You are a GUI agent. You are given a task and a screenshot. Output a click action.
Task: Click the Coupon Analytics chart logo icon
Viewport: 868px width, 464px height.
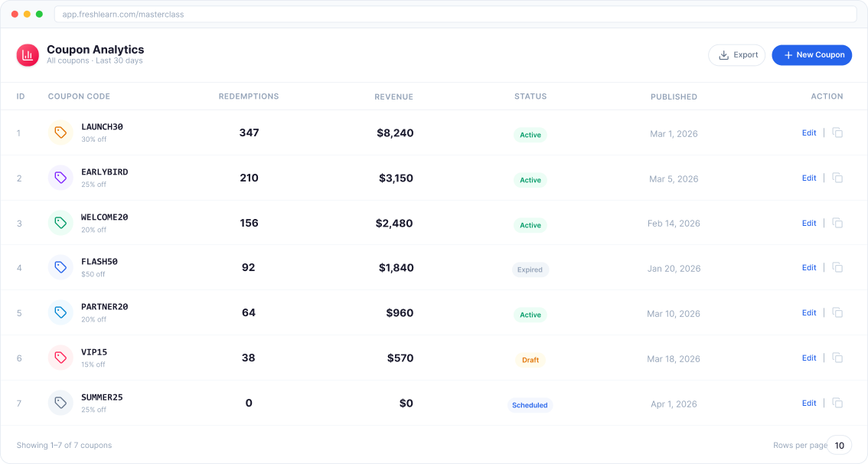click(28, 54)
